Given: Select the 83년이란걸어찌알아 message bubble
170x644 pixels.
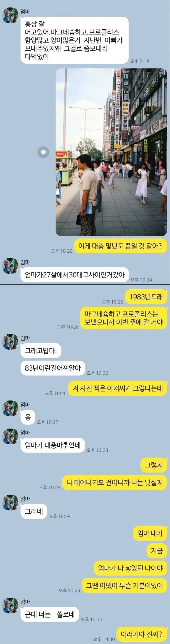Looking at the screenshot, I should [x=53, y=368].
